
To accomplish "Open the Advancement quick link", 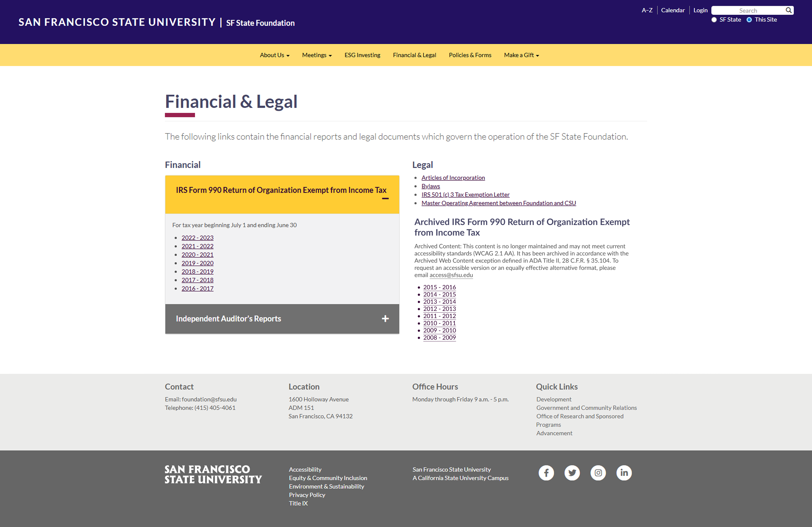I will pos(554,433).
